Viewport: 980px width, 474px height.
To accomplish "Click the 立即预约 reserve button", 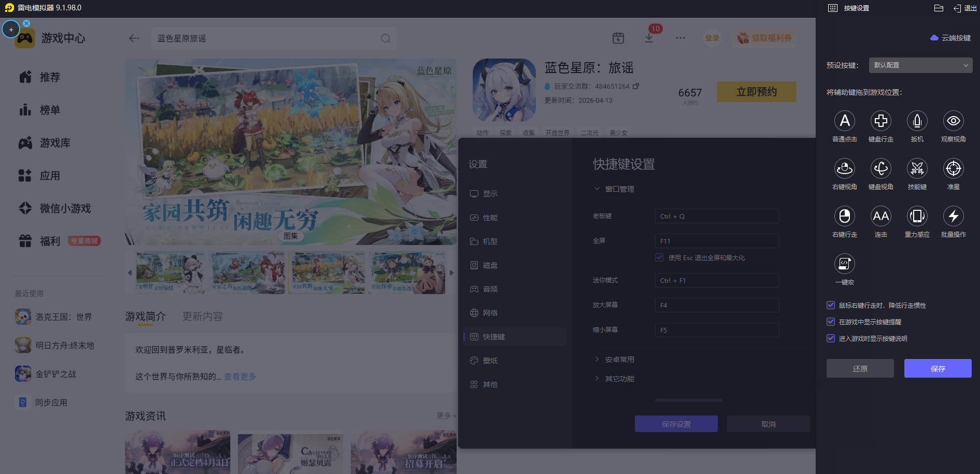I will pos(757,92).
